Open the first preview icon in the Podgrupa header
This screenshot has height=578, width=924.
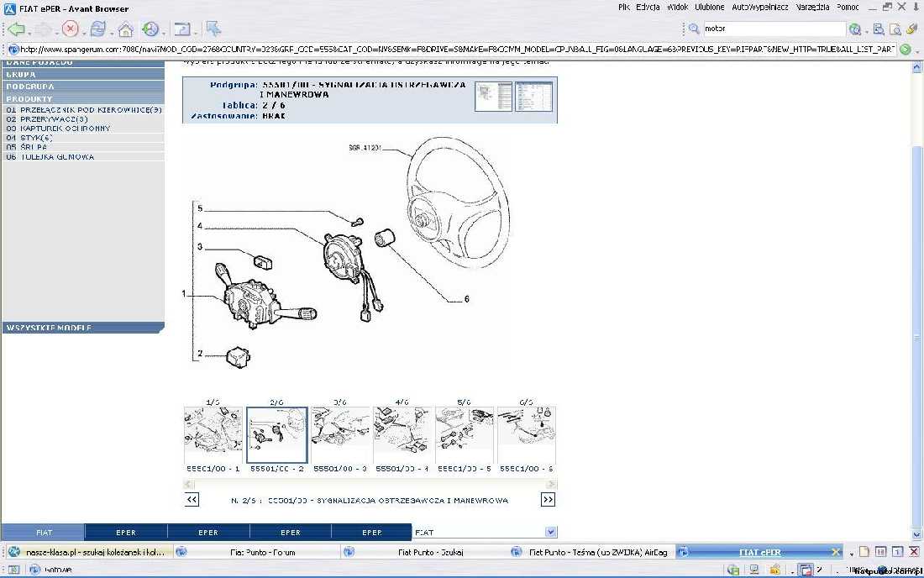[494, 97]
